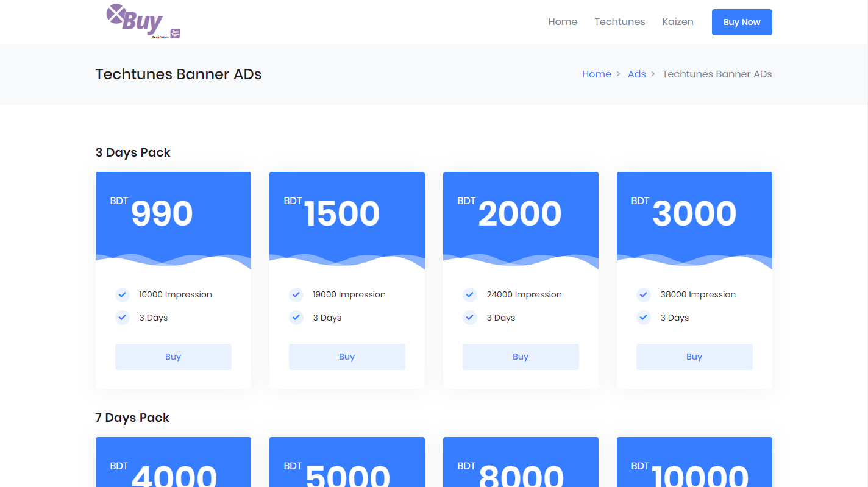This screenshot has height=487, width=868.
Task: Click 3 Days checkmark in BDT 1500 card
Action: (296, 318)
